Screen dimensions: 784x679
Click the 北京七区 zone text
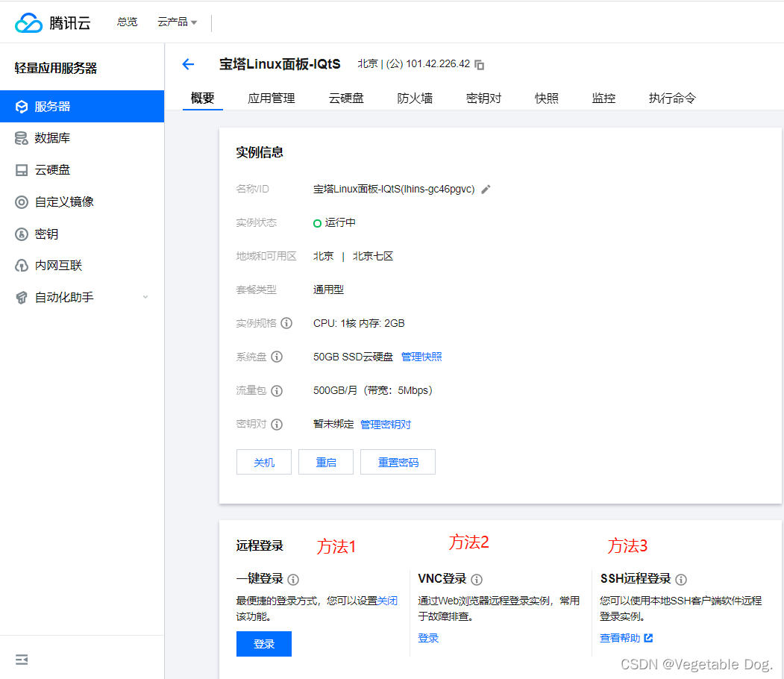pyautogui.click(x=373, y=256)
